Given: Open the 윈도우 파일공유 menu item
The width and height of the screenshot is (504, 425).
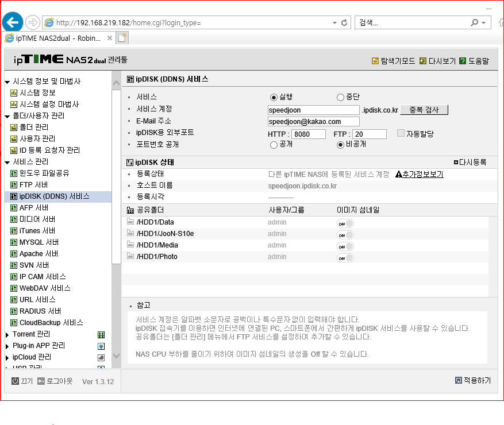Looking at the screenshot, I should coord(44,173).
